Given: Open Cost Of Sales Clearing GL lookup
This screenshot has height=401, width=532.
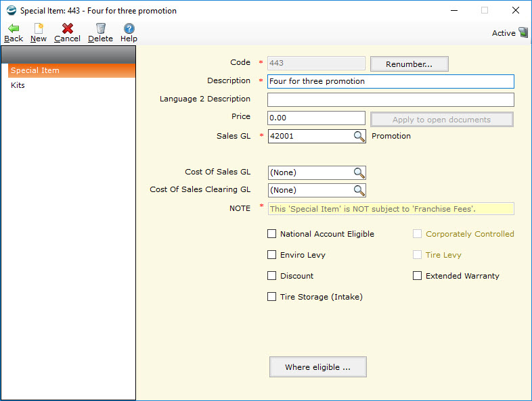Looking at the screenshot, I should pyautogui.click(x=359, y=190).
